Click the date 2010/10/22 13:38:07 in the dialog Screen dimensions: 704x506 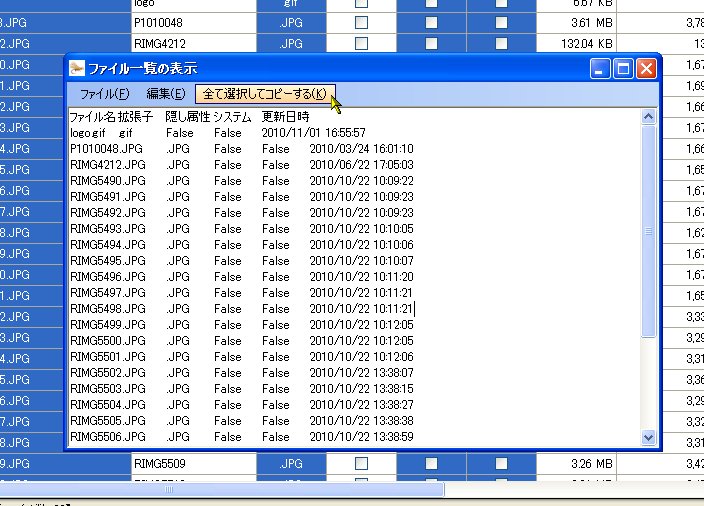pyautogui.click(x=362, y=373)
